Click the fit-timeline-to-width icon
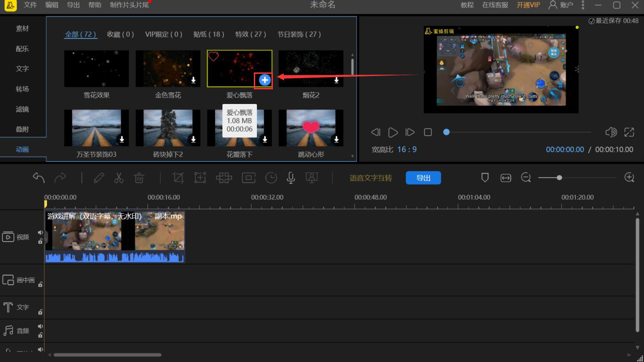The width and height of the screenshot is (644, 362). 506,178
